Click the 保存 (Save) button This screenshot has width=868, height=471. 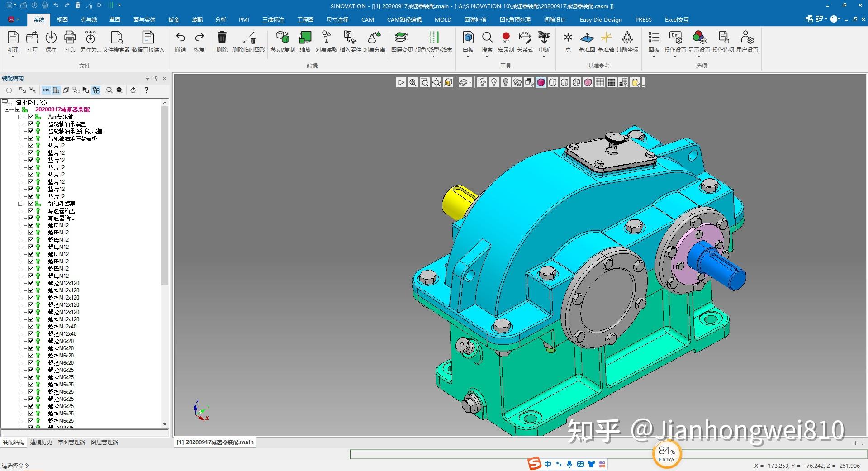point(50,42)
